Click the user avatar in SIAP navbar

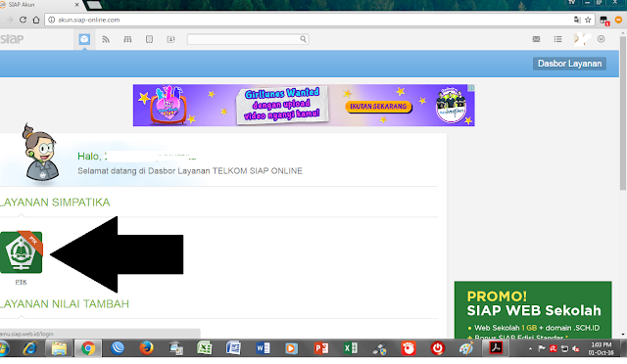point(581,39)
